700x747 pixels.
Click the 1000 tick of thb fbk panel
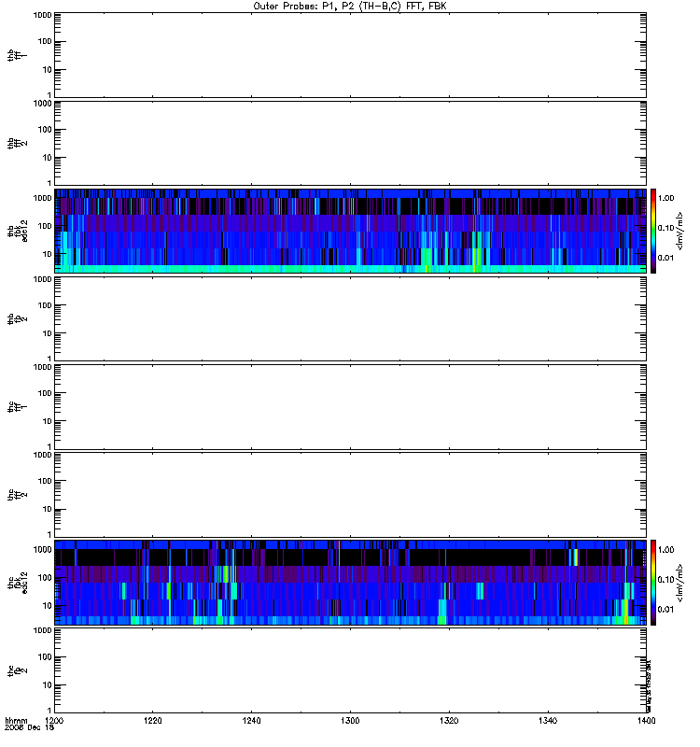coord(42,198)
